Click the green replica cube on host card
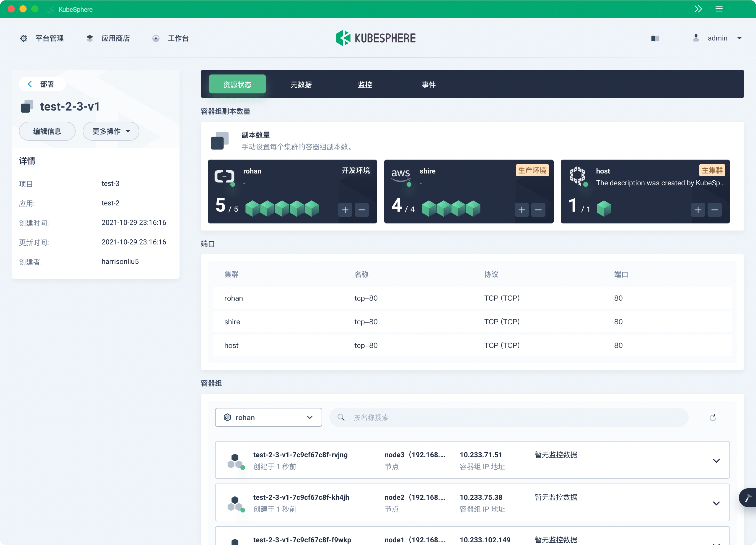The image size is (756, 545). pos(604,209)
